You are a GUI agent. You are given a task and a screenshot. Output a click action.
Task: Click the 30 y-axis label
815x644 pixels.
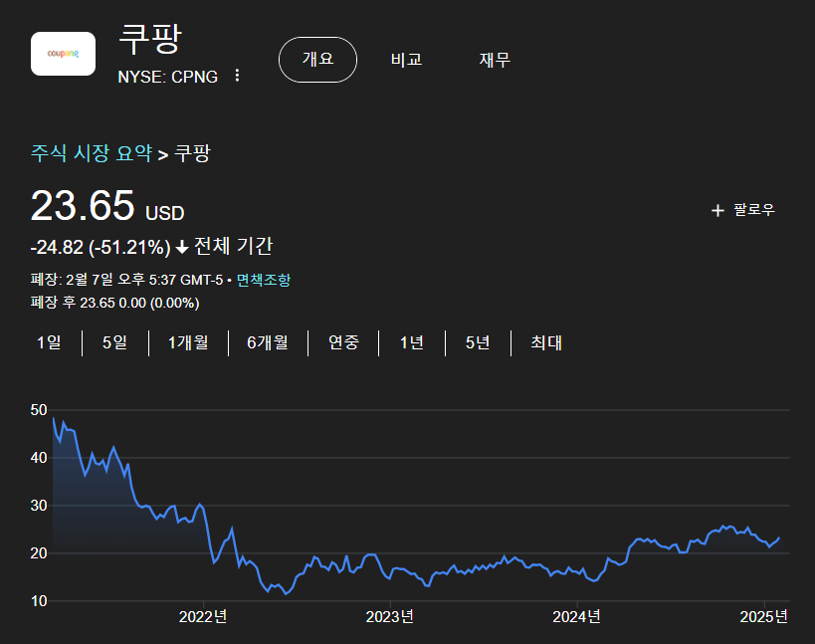click(x=39, y=506)
